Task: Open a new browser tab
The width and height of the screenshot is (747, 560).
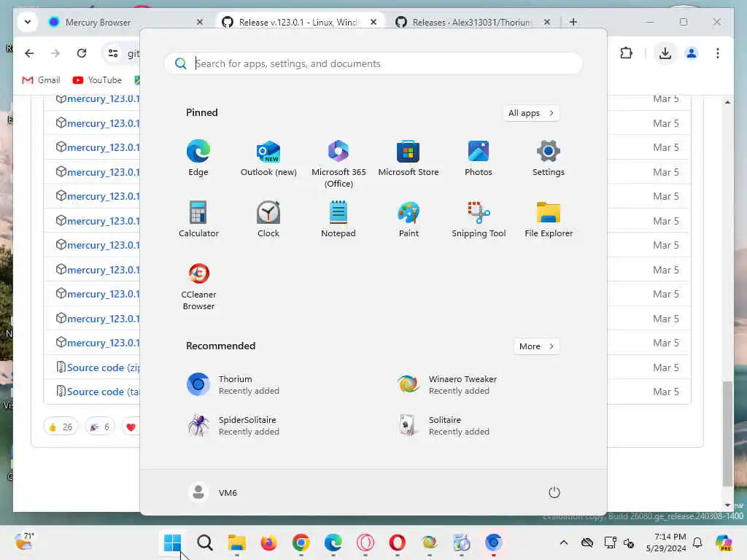Action: pos(573,22)
